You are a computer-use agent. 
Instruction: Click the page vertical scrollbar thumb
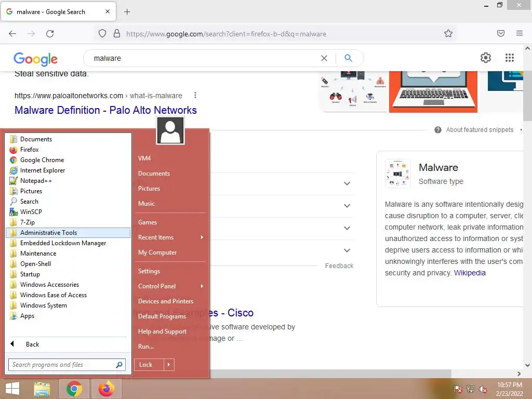[x=527, y=96]
